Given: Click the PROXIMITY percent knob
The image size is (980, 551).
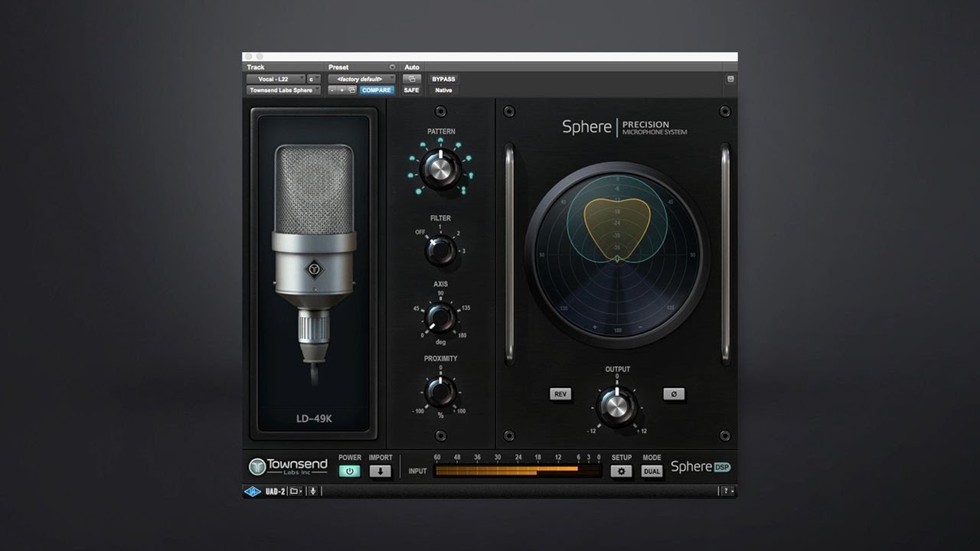Looking at the screenshot, I should pos(440,391).
